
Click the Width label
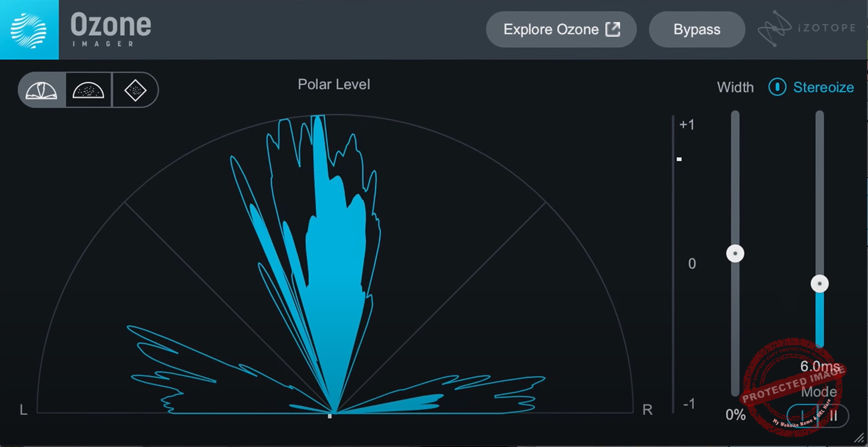click(735, 88)
